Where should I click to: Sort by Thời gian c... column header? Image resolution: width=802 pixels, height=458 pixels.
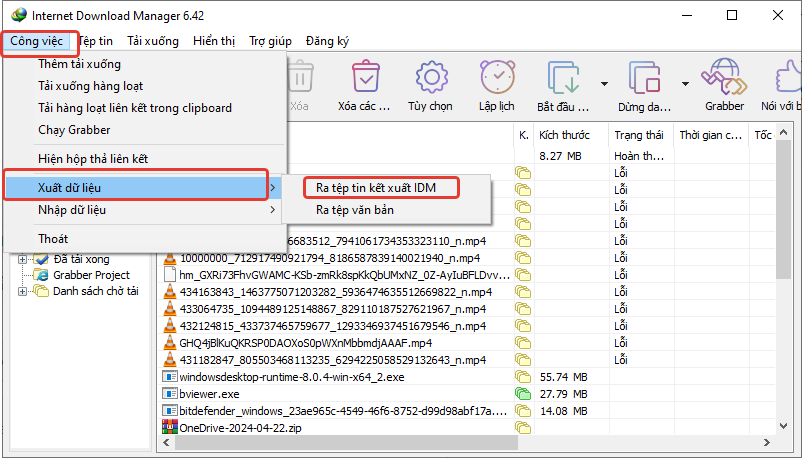coord(711,135)
